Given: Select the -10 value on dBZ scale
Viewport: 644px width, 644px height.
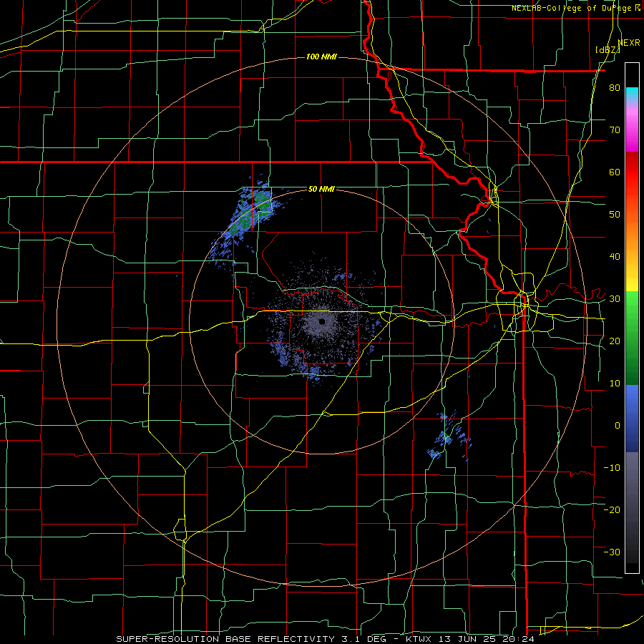Looking at the screenshot, I should [612, 468].
